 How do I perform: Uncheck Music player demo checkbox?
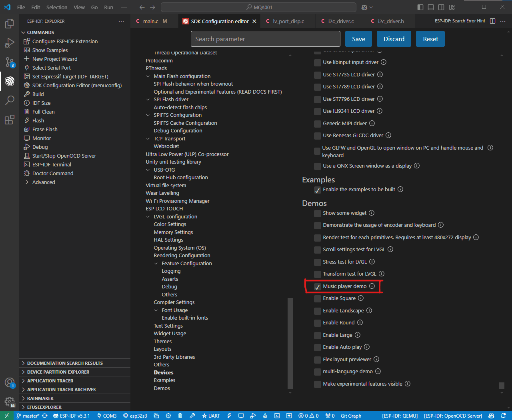[x=318, y=286]
